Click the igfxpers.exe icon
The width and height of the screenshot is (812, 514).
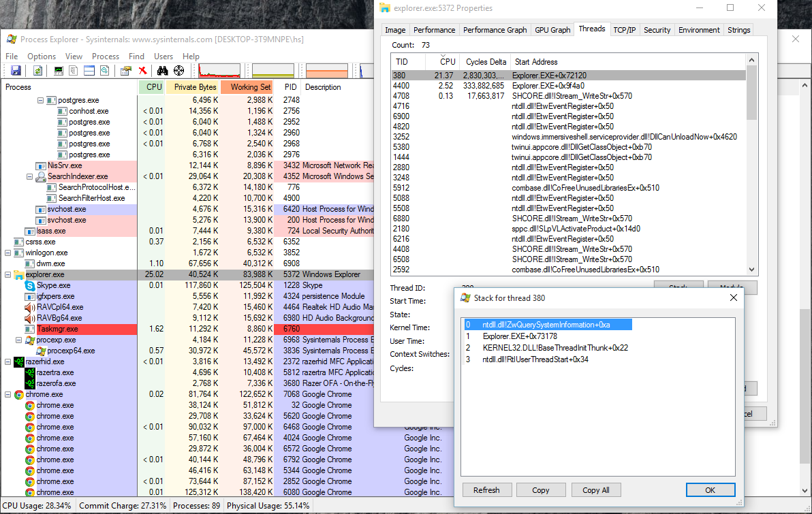coord(30,297)
